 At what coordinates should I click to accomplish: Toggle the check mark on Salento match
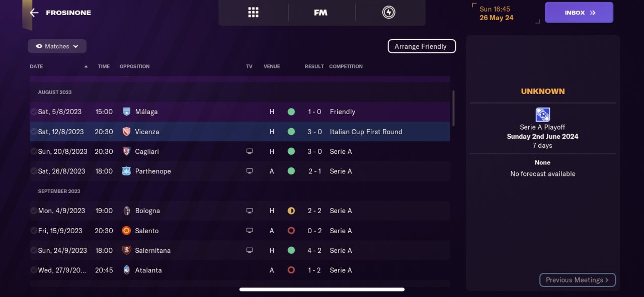(x=34, y=231)
